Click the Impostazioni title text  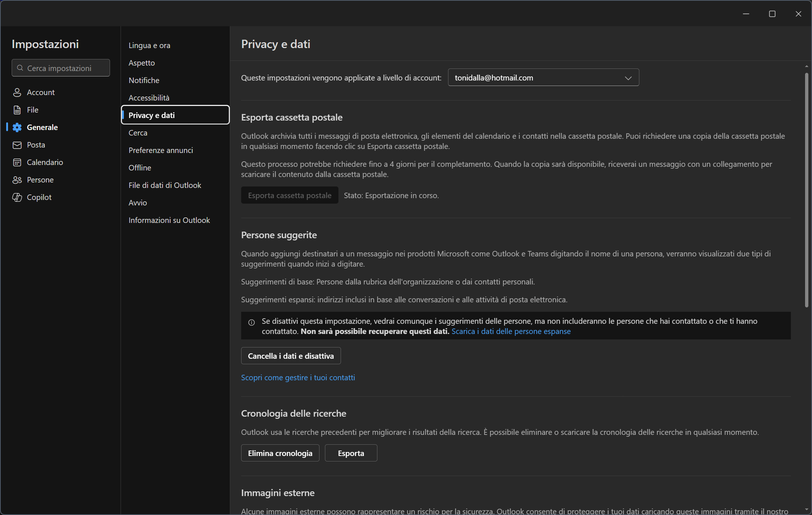[x=45, y=44]
